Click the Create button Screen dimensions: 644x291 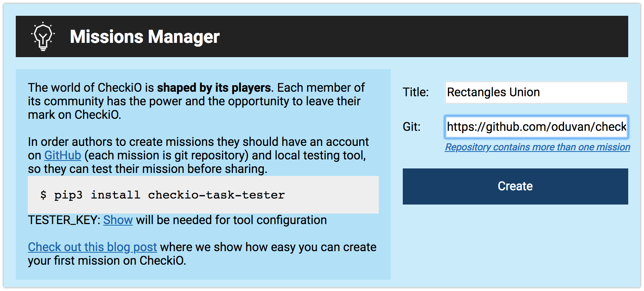point(515,186)
